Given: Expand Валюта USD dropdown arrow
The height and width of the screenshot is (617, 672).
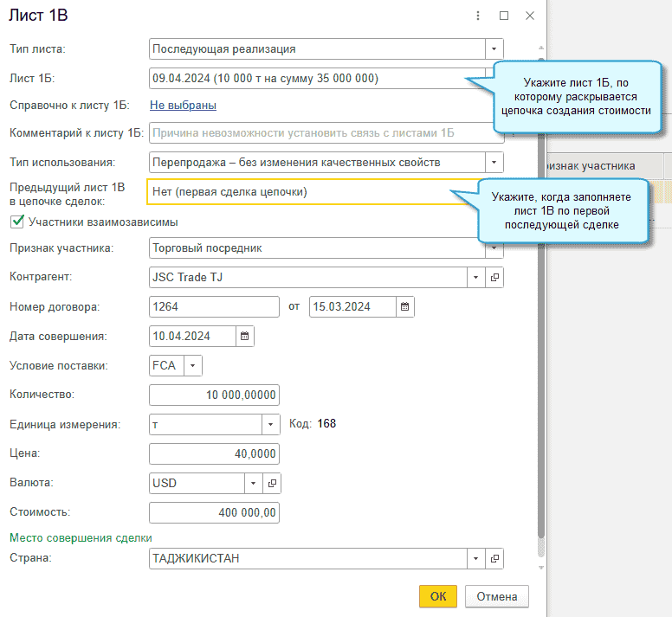Looking at the screenshot, I should pyautogui.click(x=253, y=483).
